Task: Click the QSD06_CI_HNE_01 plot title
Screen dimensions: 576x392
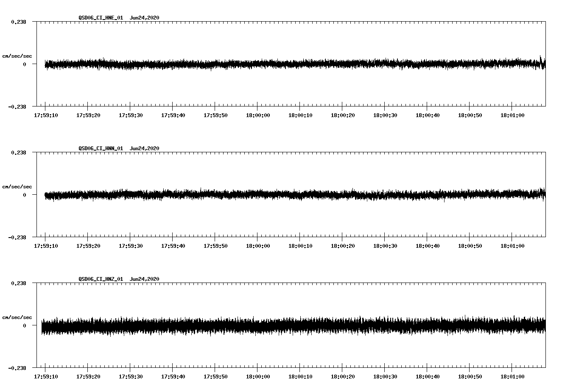Action: click(x=101, y=18)
